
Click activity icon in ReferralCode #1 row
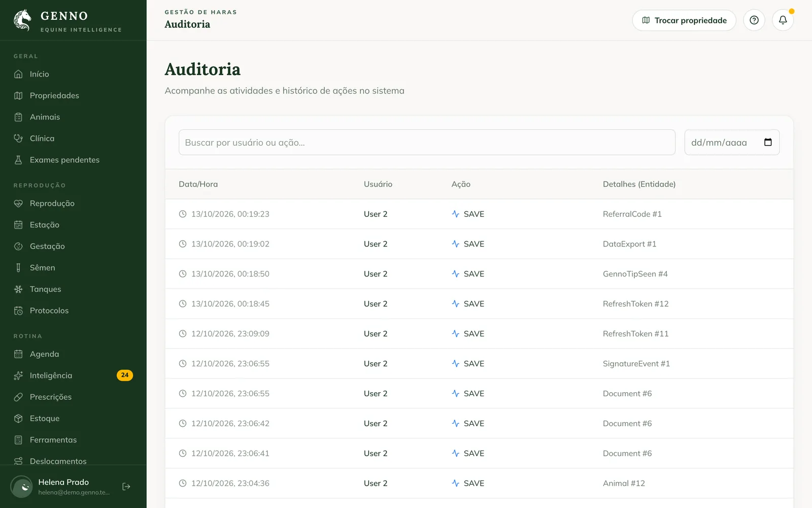pos(455,214)
